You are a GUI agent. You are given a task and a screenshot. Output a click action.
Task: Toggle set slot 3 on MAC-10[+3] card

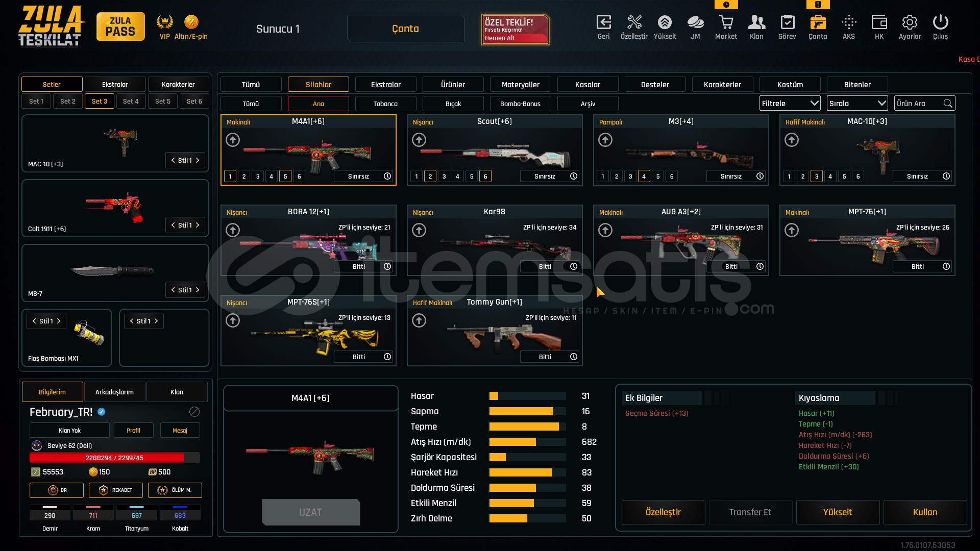817,177
